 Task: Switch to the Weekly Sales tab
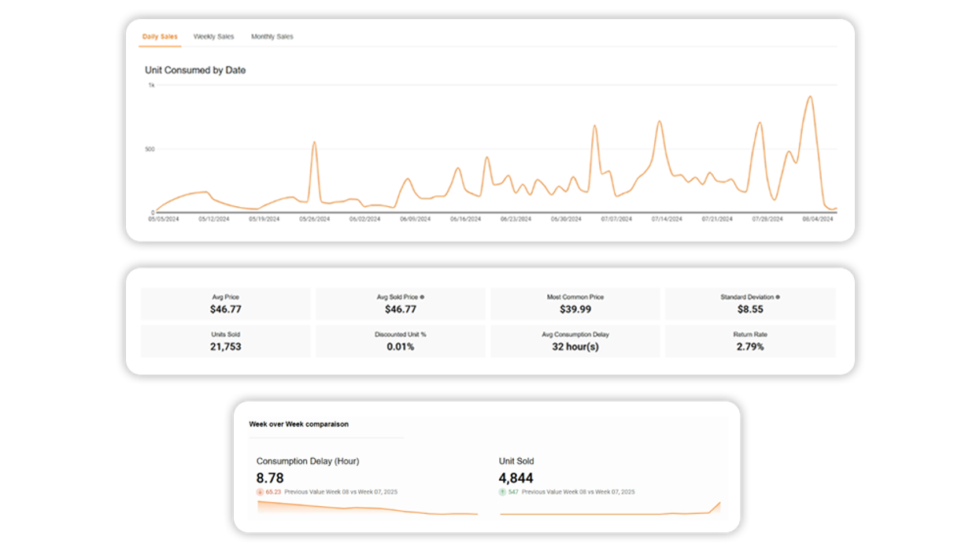[214, 36]
